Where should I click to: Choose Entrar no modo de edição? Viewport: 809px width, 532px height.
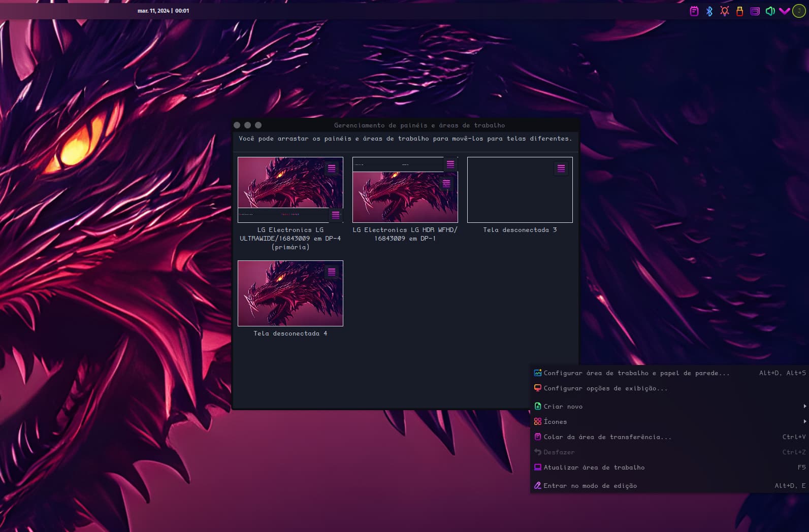[x=669, y=486]
